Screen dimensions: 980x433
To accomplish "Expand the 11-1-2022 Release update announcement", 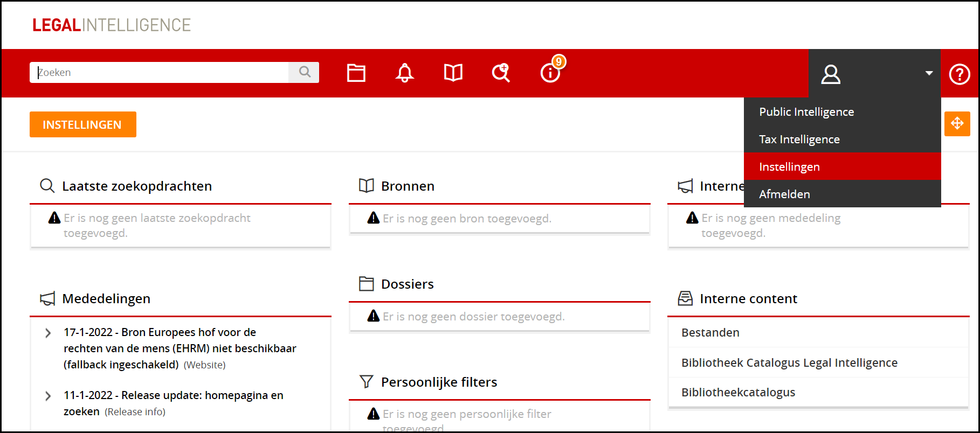I will click(x=48, y=396).
